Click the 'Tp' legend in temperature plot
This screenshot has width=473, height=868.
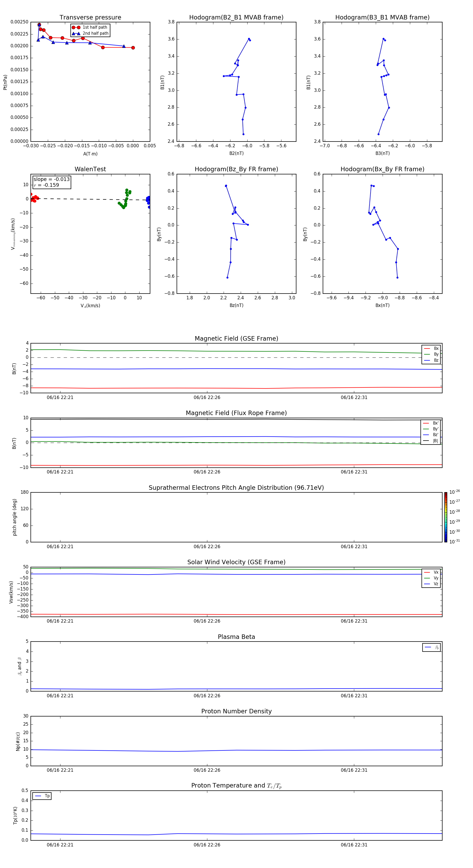[42, 796]
